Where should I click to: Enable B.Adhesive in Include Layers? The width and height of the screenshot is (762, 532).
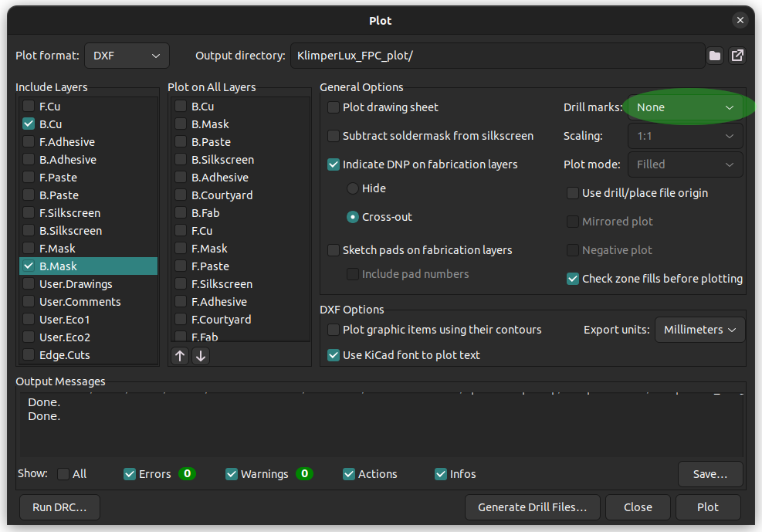tap(29, 160)
